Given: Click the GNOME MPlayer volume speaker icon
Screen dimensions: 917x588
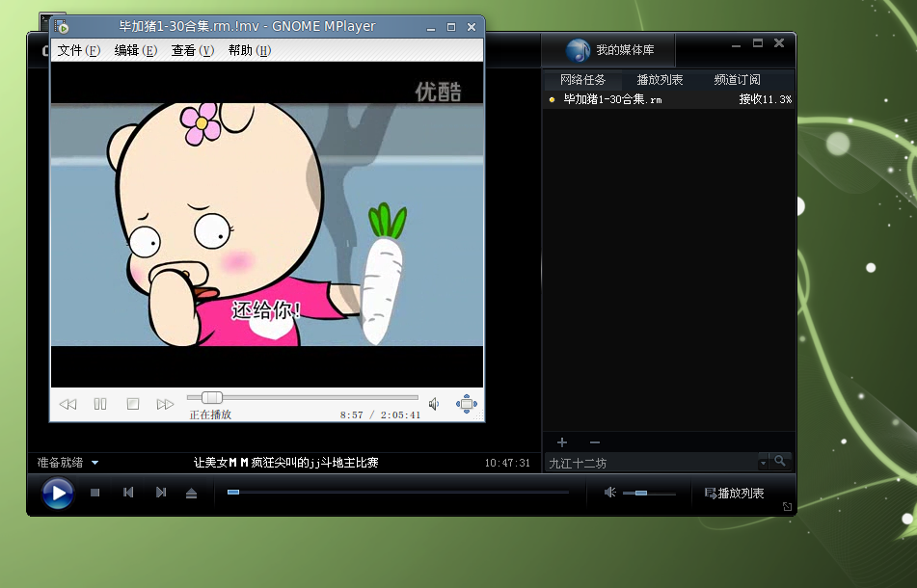Looking at the screenshot, I should pos(434,404).
